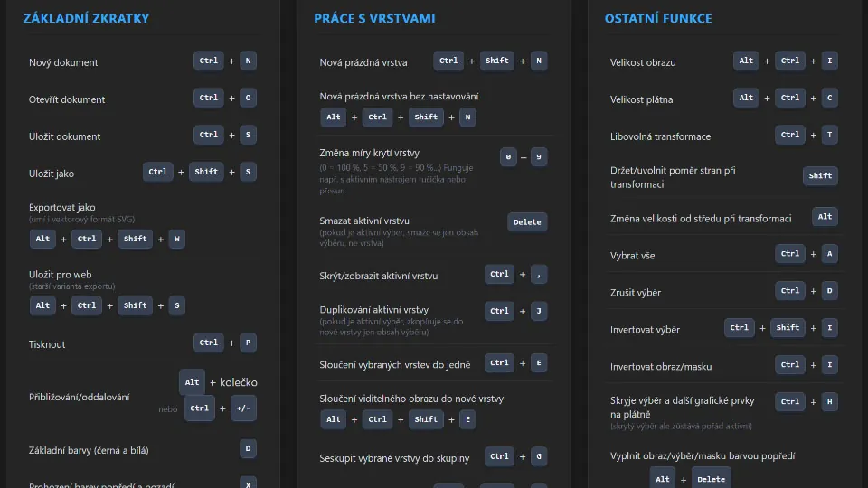Click the T key beside Libovolná transformace

click(829, 135)
